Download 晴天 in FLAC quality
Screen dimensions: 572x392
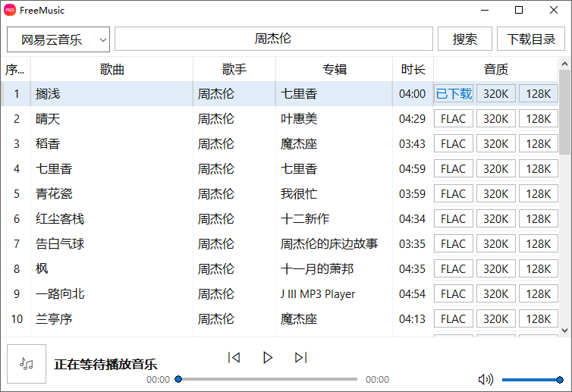454,118
